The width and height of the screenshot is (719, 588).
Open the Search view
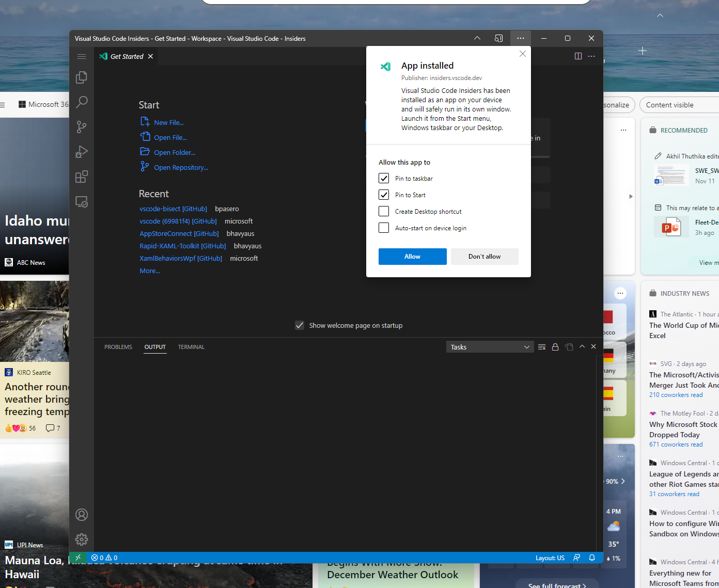(x=82, y=102)
